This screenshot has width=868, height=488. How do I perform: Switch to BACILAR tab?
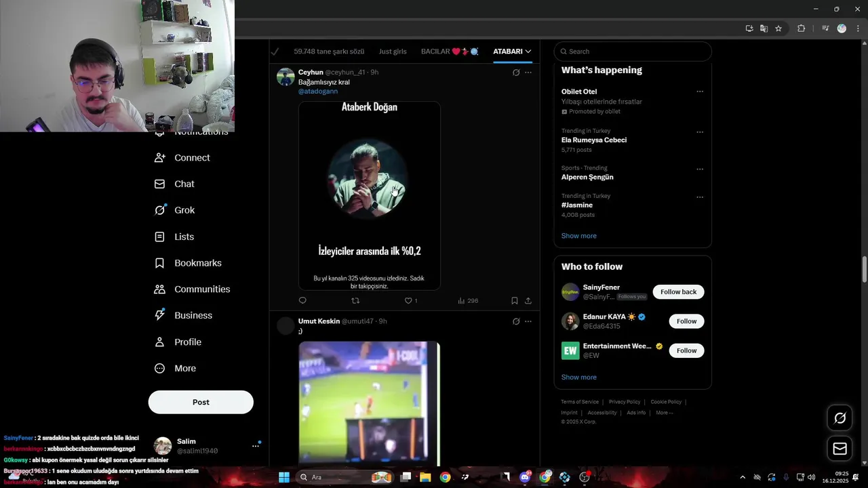[x=450, y=52]
